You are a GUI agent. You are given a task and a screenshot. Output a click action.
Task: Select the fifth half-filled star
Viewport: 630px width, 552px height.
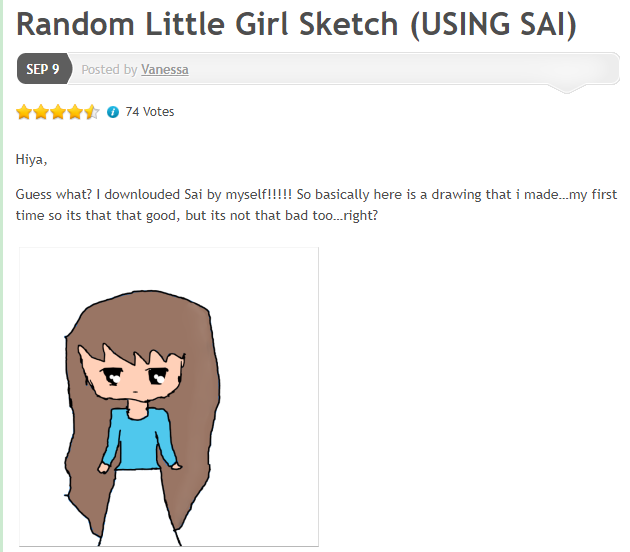[92, 112]
